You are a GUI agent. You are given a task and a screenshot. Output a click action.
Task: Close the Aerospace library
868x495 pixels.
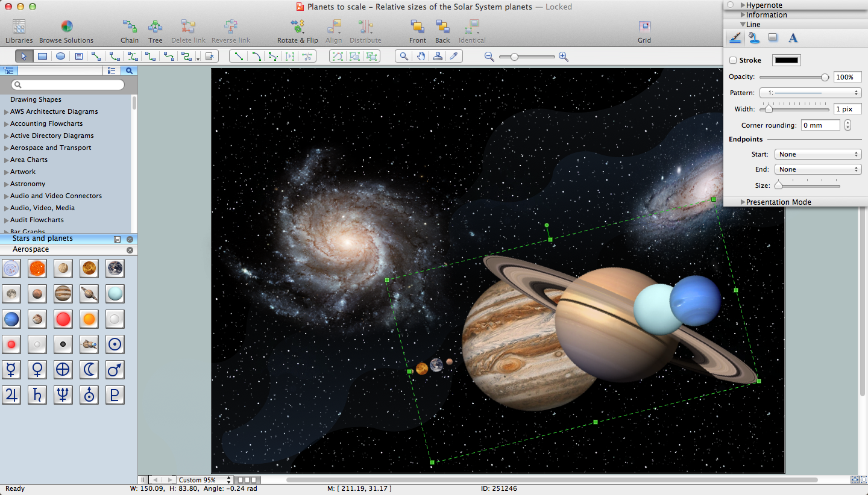tap(130, 250)
